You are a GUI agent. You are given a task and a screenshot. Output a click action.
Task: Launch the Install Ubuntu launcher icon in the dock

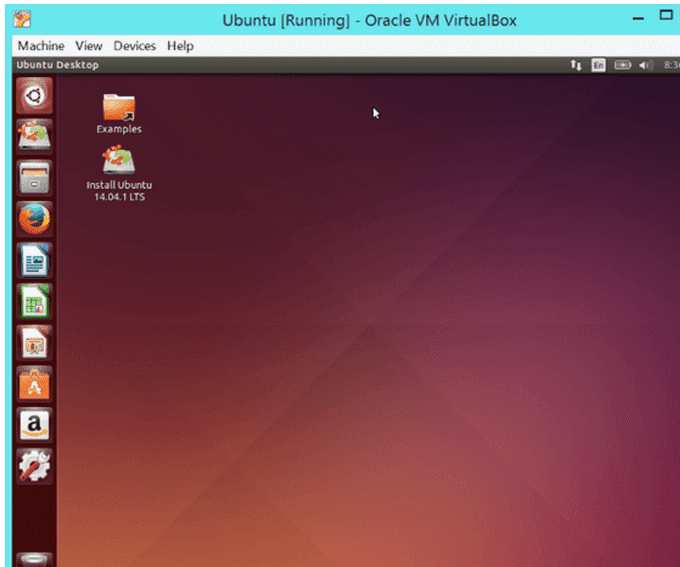coord(34,136)
